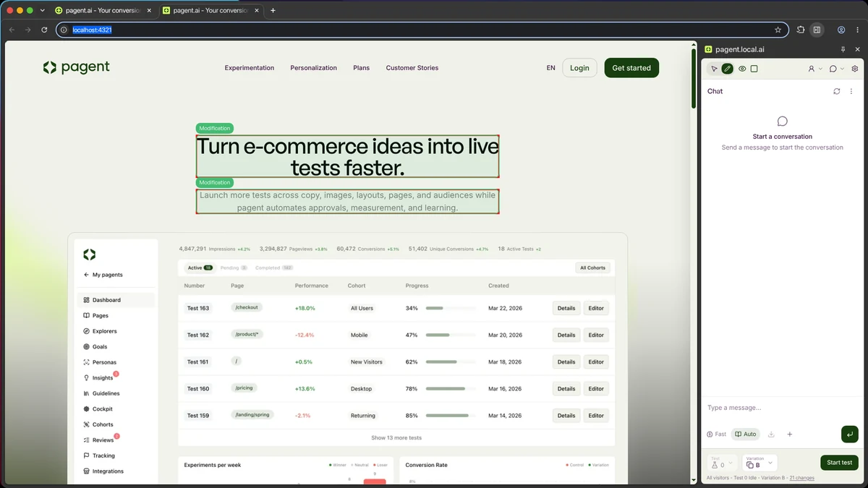This screenshot has height=488, width=868.
Task: Open chat three-dot options menu
Action: [851, 91]
